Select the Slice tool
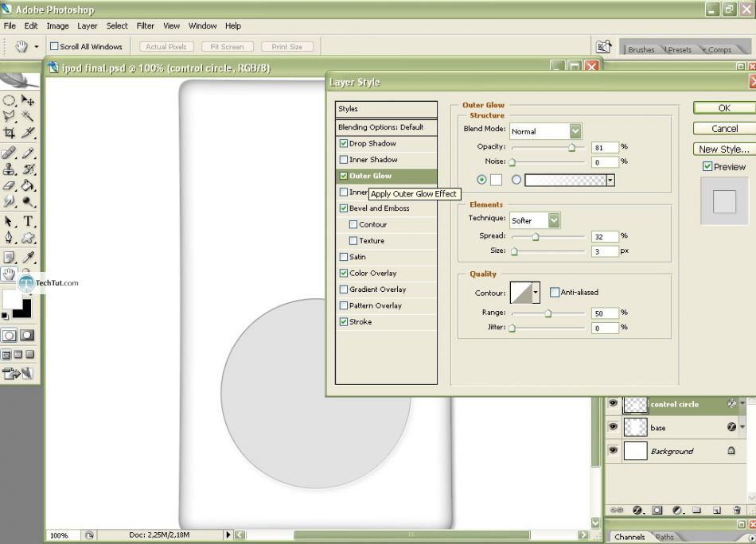 coord(28,133)
